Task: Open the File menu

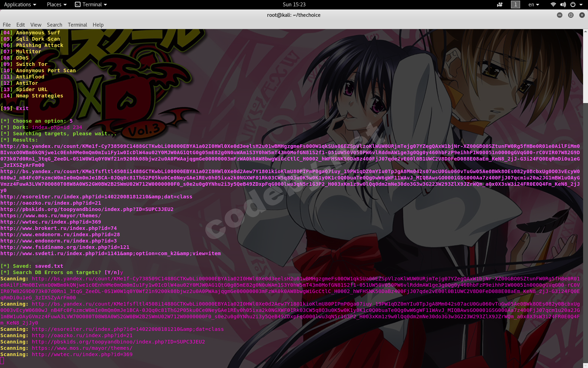Action: click(7, 25)
